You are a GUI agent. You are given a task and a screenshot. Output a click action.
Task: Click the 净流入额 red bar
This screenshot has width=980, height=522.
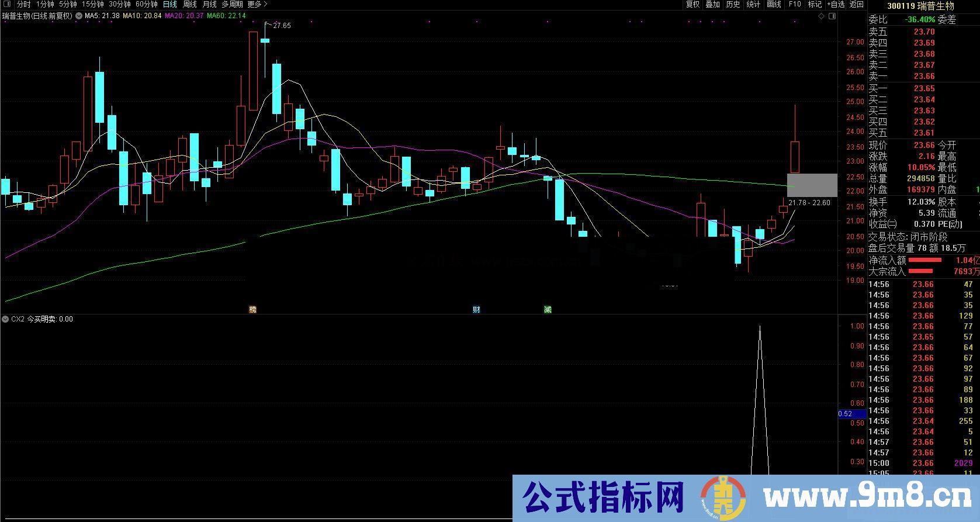point(924,260)
